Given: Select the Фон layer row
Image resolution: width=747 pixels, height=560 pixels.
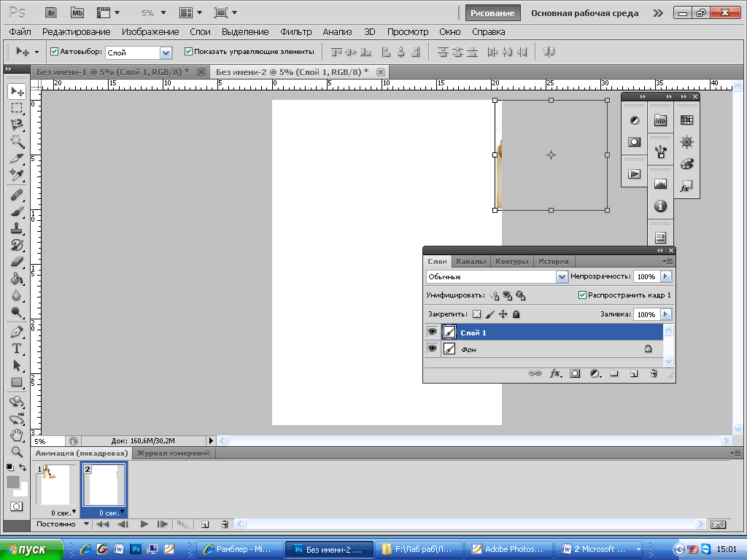Looking at the screenshot, I should click(x=543, y=349).
